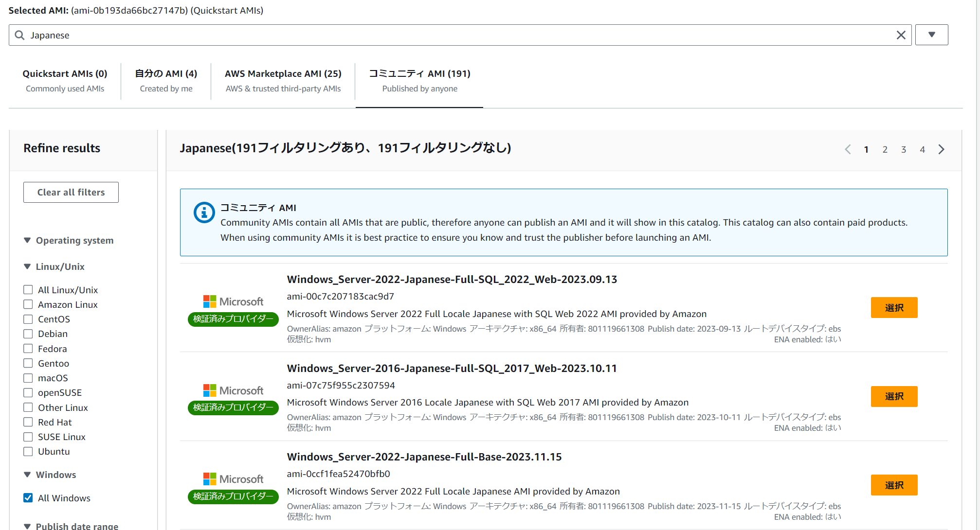Enable the Red Hat filter
Viewport: 980px width, 530px height.
[28, 422]
